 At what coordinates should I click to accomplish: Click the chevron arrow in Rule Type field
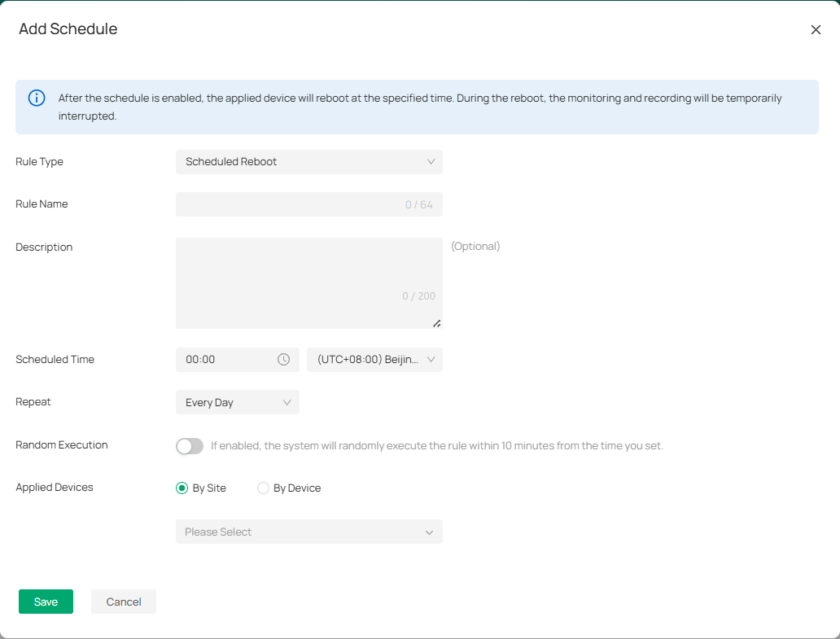431,162
